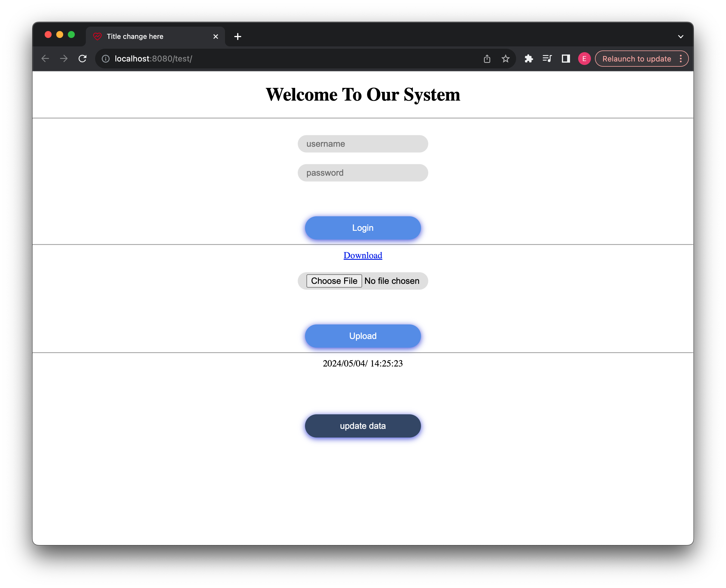Click the forward navigation arrow
Screen dimensions: 726x588
(x=64, y=59)
